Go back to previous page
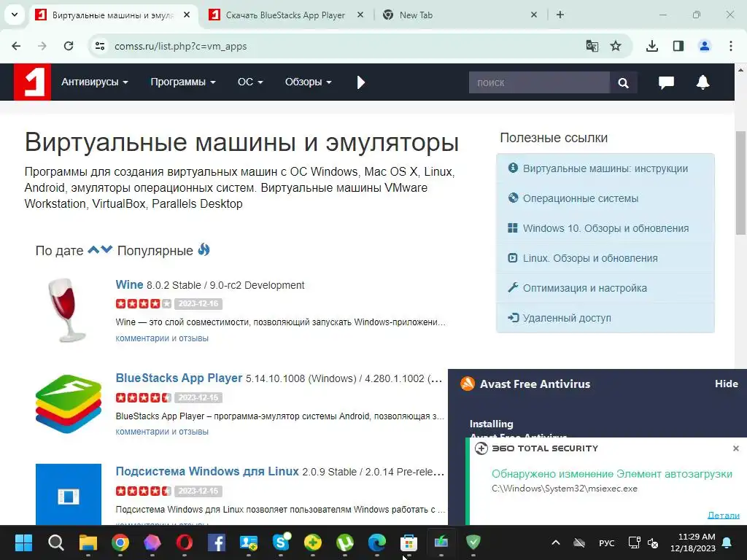Screen dimensions: 747x560 [16, 46]
